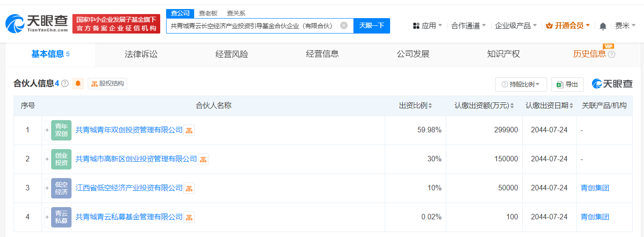The height and width of the screenshot is (237, 644).
Task: Expand row 3 partner details plus toggle
Action: click(47, 188)
